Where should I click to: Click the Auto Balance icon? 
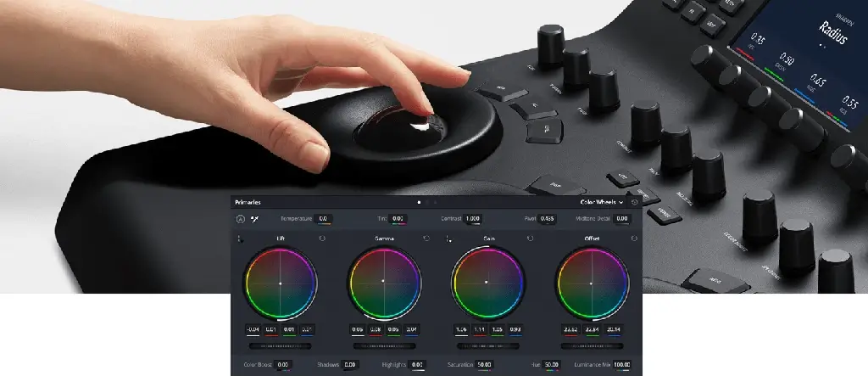pos(240,219)
